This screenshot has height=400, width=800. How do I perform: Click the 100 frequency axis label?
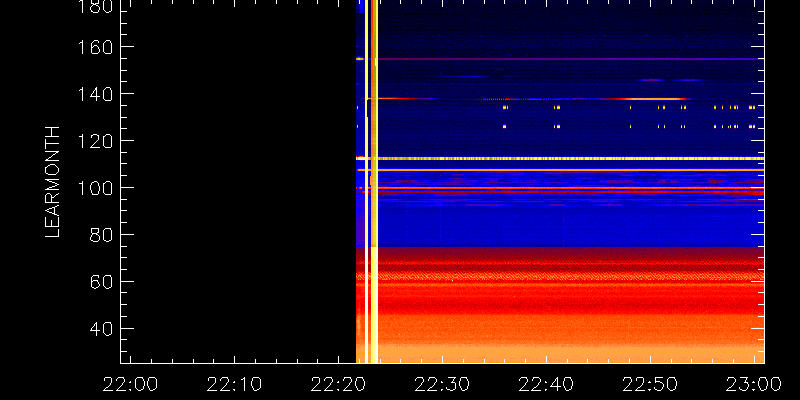tap(95, 189)
